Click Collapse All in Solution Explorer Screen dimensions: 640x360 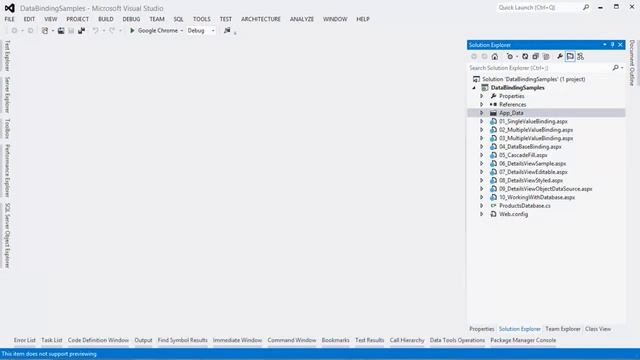pos(536,56)
